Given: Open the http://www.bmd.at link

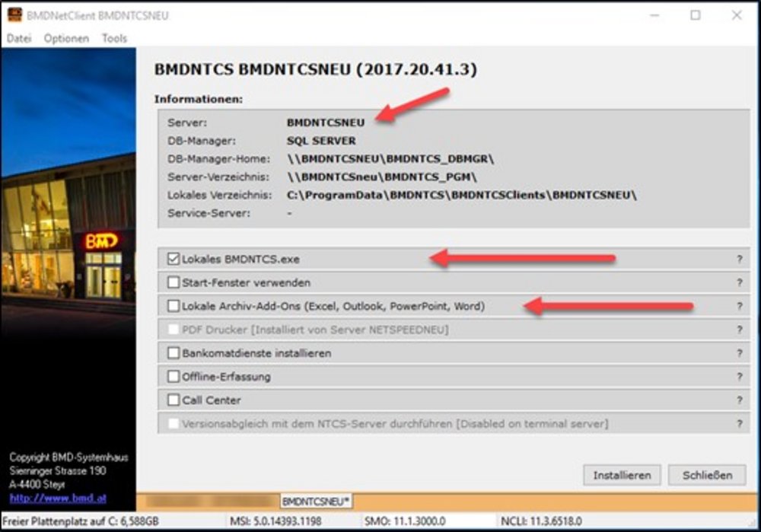Looking at the screenshot, I should (58, 498).
